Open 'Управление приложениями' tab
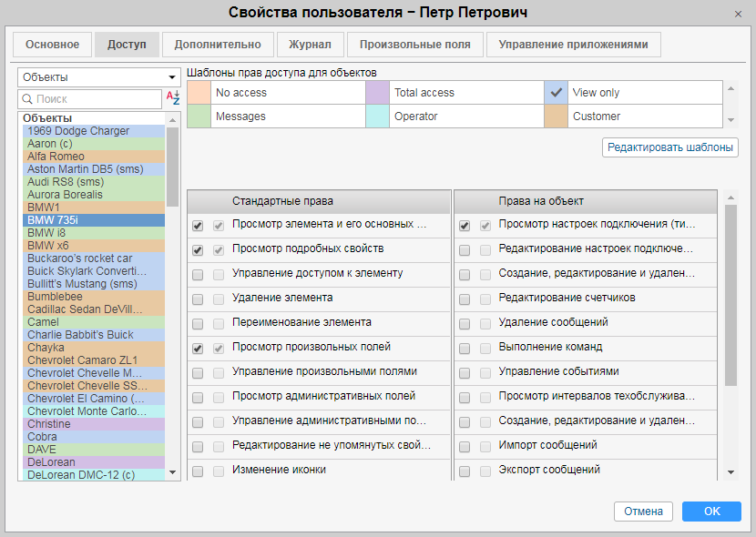The image size is (756, 537). [573, 45]
